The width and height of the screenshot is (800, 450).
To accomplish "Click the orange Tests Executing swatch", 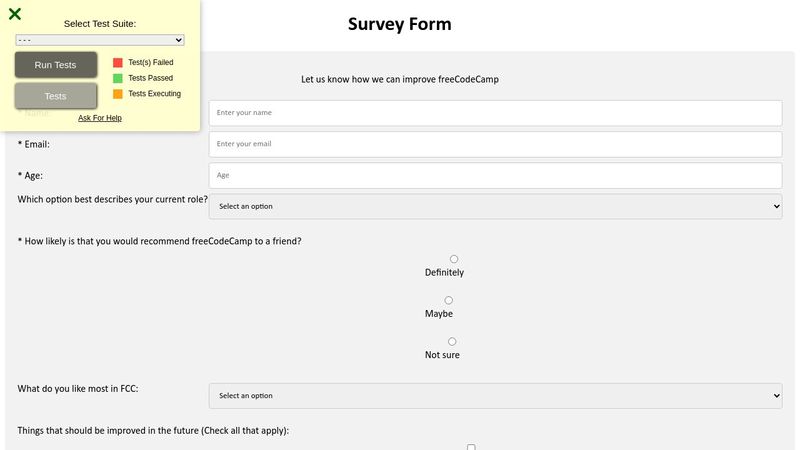I will (x=117, y=94).
